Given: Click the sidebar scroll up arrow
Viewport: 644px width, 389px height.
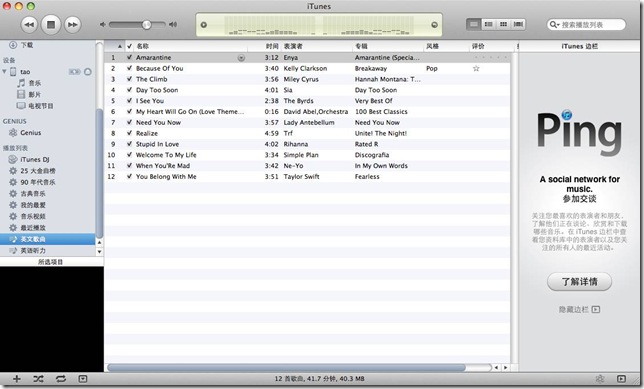Looking at the screenshot, I should pos(99,242).
